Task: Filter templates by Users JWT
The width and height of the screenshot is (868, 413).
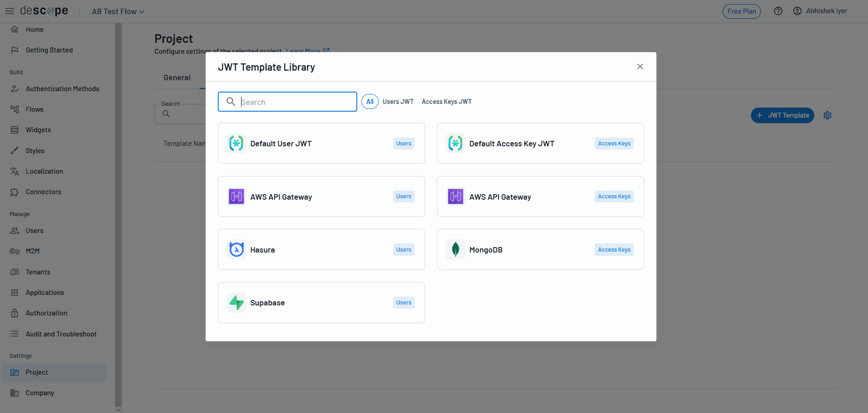Action: pos(398,101)
